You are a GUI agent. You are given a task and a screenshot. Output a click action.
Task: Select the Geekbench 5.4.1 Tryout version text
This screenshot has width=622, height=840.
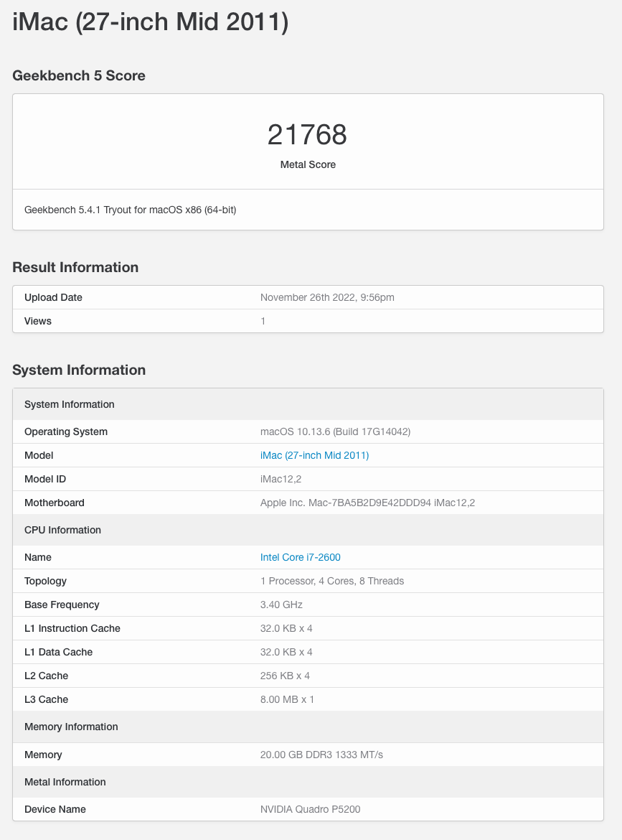pyautogui.click(x=130, y=210)
